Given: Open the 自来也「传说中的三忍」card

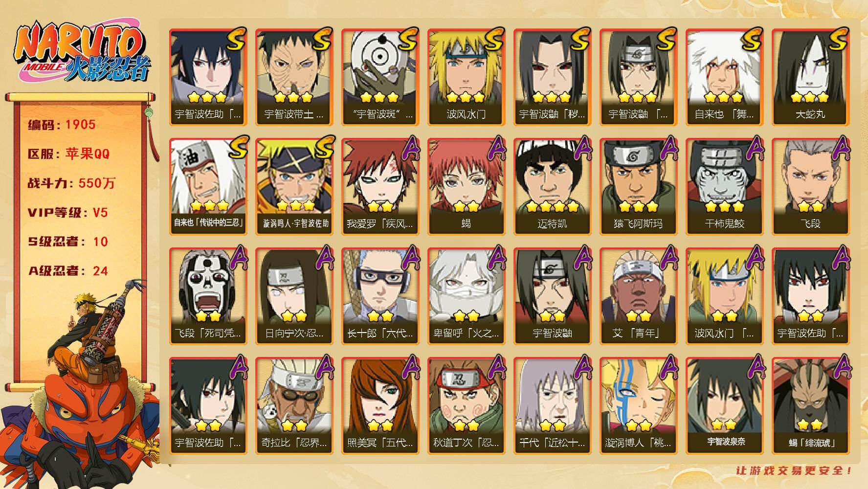Looking at the screenshot, I should point(208,187).
